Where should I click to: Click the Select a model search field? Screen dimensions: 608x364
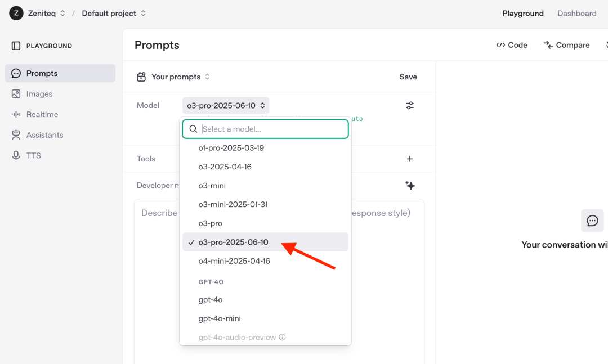[265, 129]
